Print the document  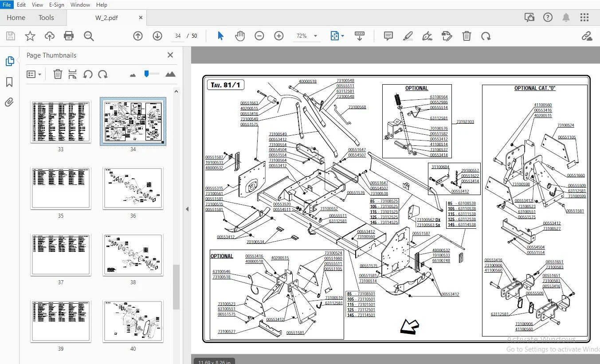point(69,36)
